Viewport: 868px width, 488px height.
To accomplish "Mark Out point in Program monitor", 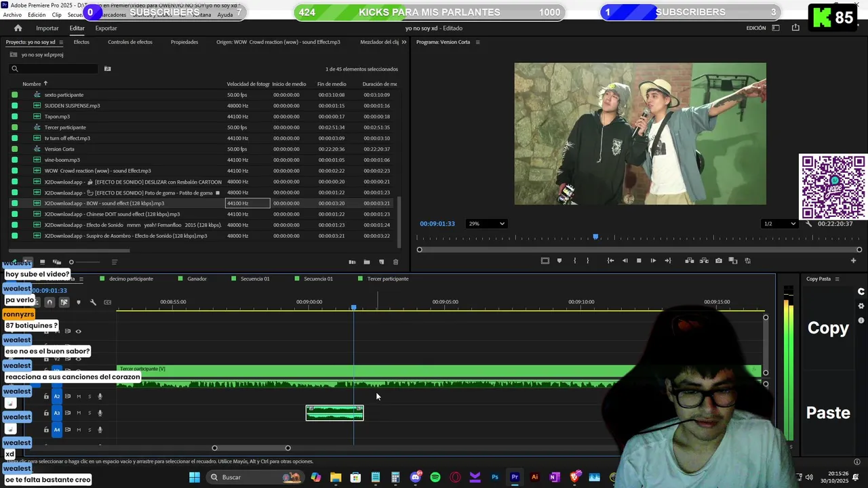I will pos(588,261).
